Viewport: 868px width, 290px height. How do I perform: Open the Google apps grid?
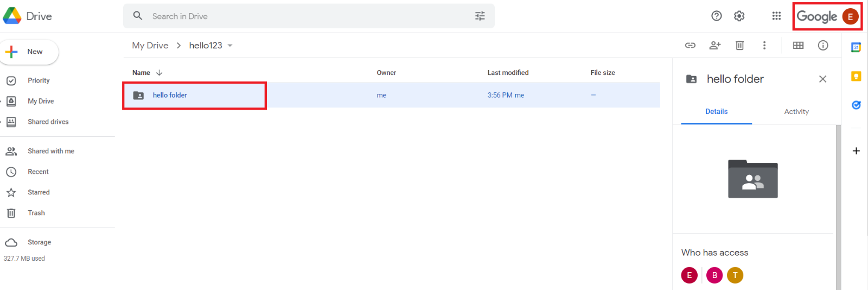coord(776,16)
